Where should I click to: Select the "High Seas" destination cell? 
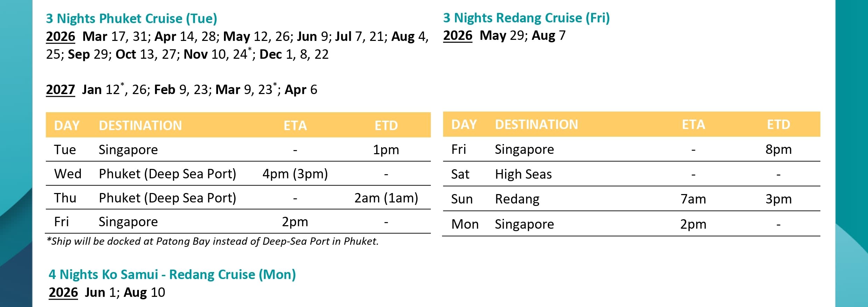pyautogui.click(x=523, y=174)
